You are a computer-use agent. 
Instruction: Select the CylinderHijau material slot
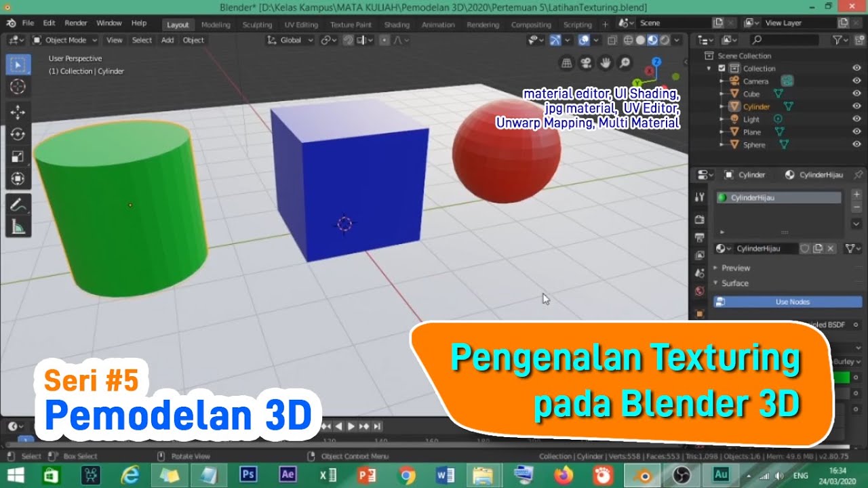pyautogui.click(x=778, y=197)
